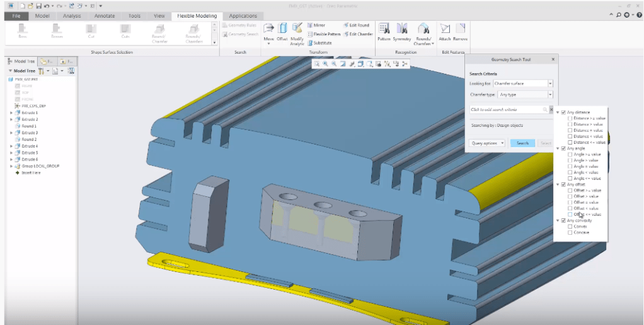644x325 pixels.
Task: Click the Symmetry recognition icon
Action: coord(402,30)
